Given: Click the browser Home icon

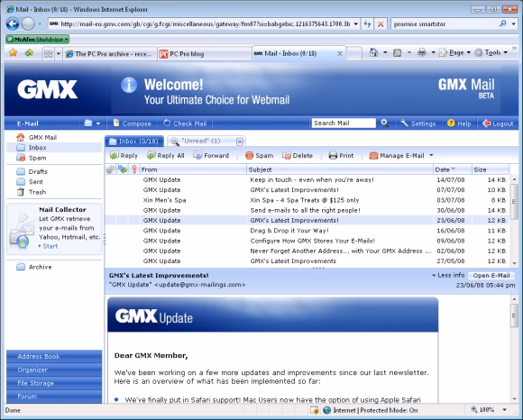Looking at the screenshot, I should click(x=373, y=52).
